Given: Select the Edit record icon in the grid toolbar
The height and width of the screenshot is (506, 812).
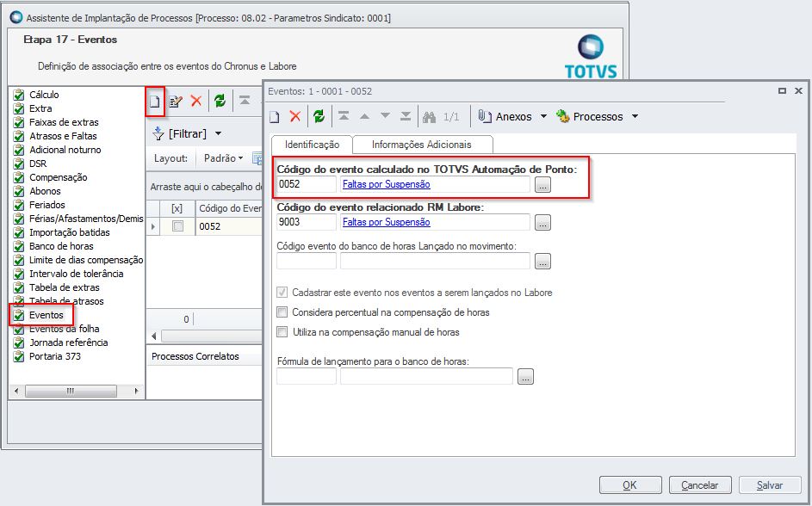Looking at the screenshot, I should (x=175, y=99).
